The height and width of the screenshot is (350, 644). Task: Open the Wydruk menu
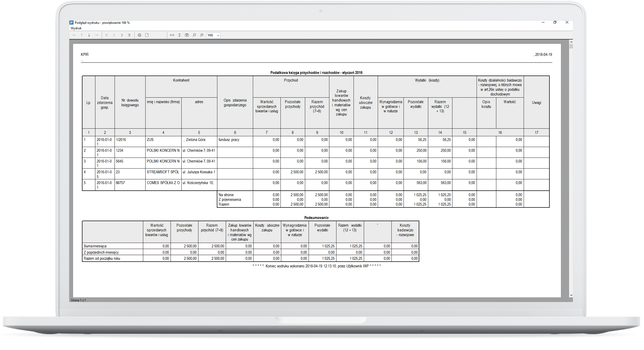76,28
